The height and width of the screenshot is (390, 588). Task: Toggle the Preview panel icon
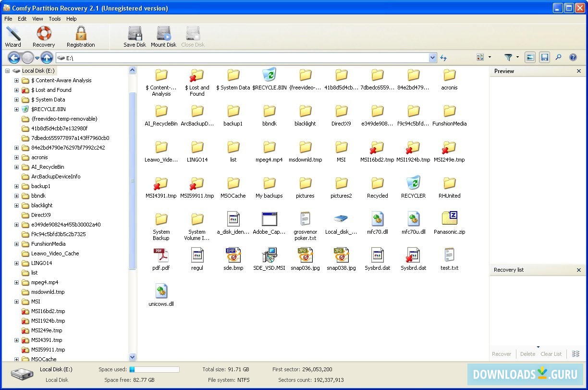click(x=530, y=57)
